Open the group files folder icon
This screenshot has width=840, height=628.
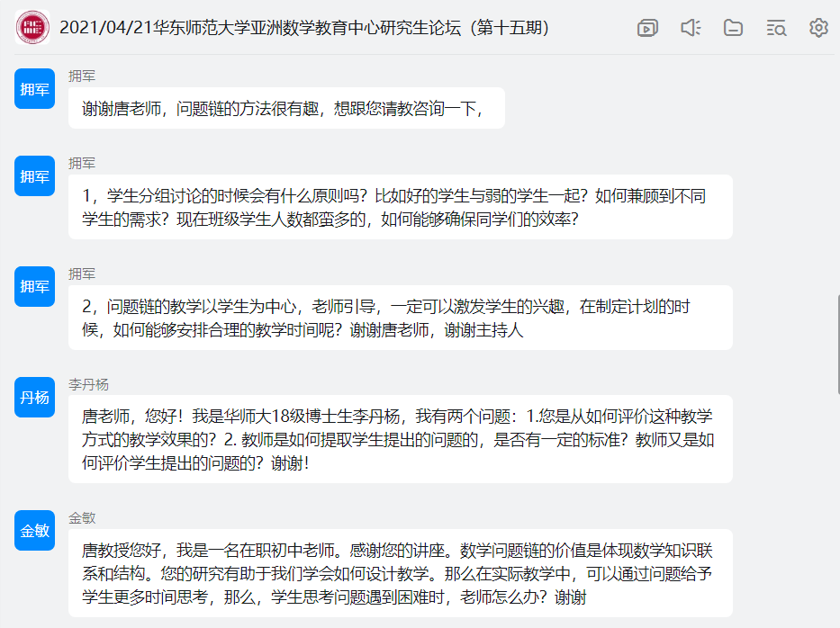(x=733, y=28)
